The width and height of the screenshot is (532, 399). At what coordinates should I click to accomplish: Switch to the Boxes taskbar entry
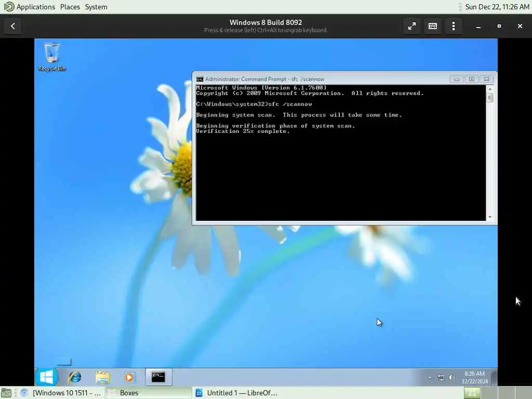[148, 393]
